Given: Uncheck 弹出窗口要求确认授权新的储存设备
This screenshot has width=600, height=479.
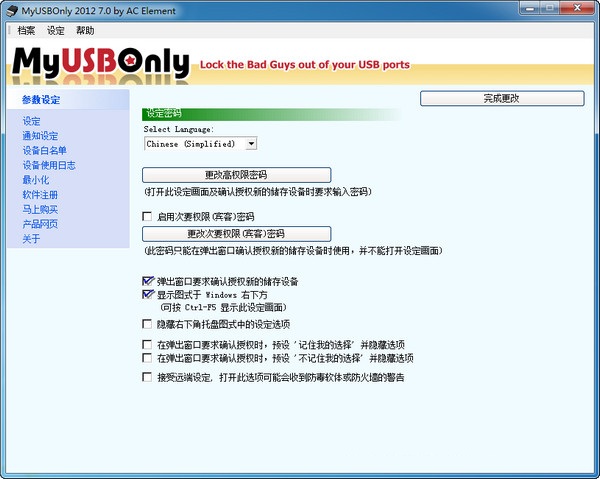Looking at the screenshot, I should (x=148, y=281).
